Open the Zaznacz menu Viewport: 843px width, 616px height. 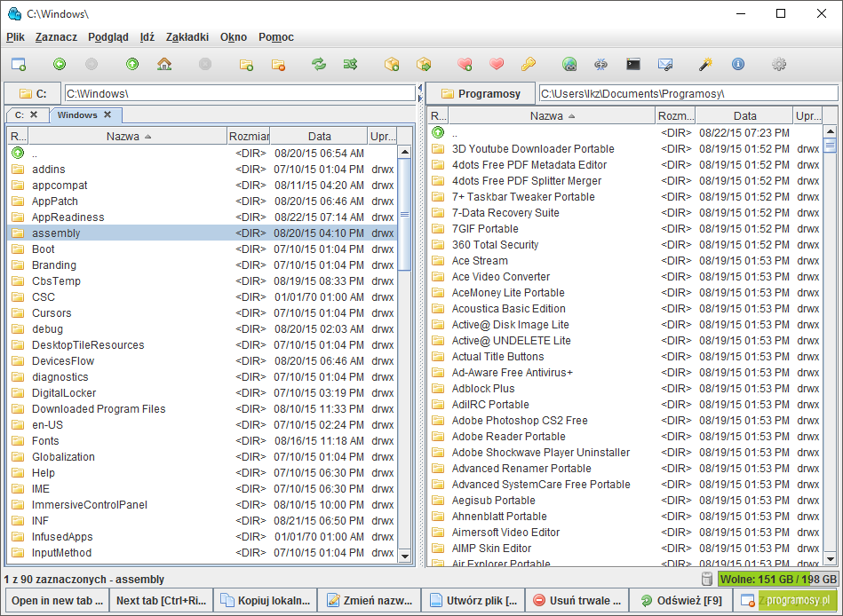pyautogui.click(x=56, y=37)
